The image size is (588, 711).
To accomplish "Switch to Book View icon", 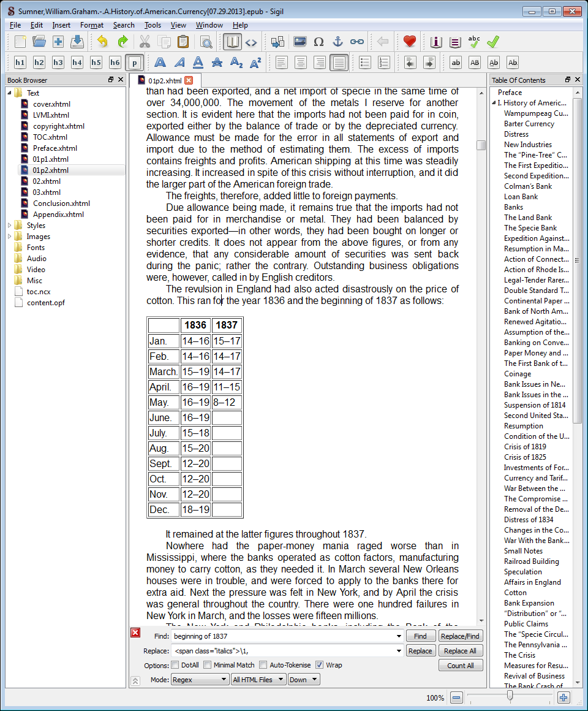I will 232,42.
